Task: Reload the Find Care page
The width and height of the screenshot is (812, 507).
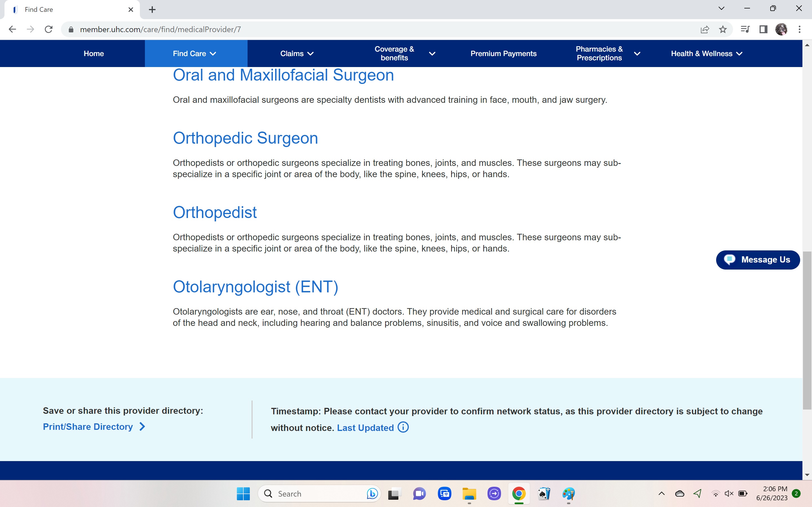Action: pyautogui.click(x=49, y=29)
